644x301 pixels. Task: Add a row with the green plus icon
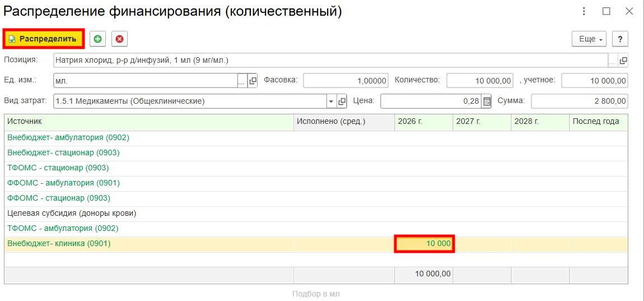pyautogui.click(x=98, y=39)
